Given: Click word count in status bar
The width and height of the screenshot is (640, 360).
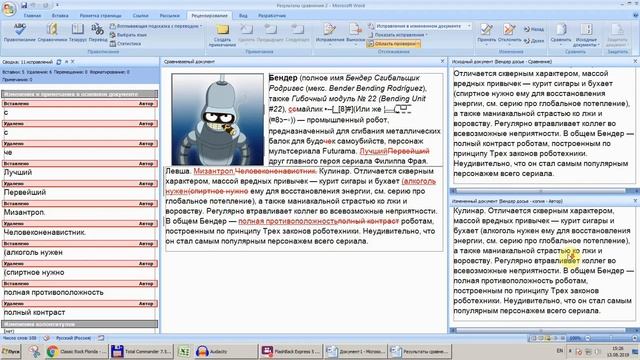Looking at the screenshot, I should [19, 338].
